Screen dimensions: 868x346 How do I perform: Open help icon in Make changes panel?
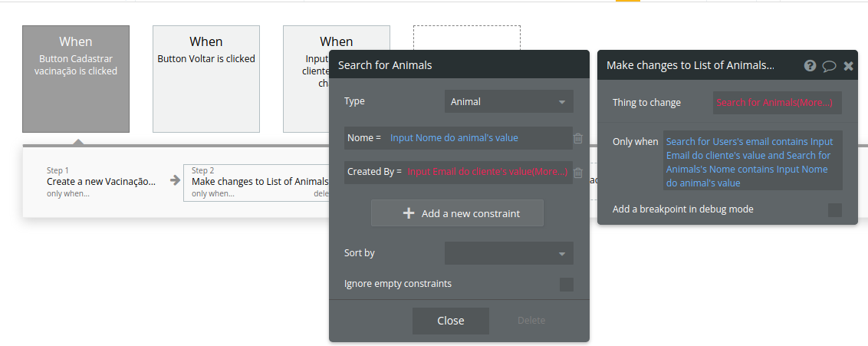pos(810,66)
